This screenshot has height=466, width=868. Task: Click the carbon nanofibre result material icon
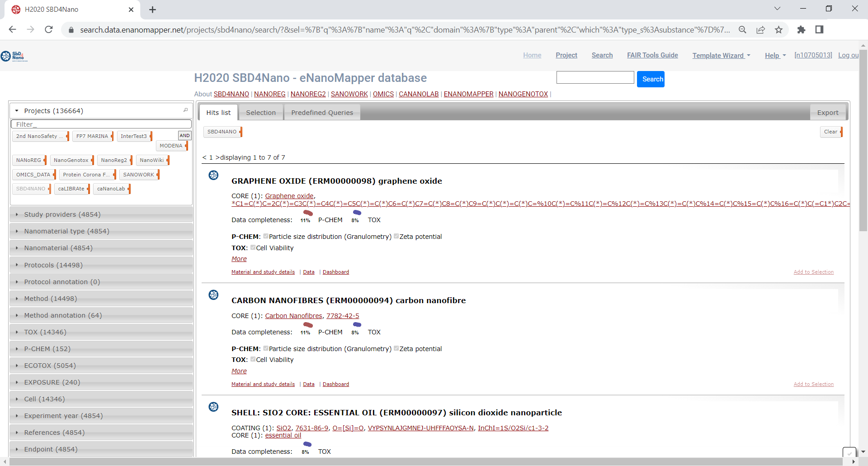point(213,295)
